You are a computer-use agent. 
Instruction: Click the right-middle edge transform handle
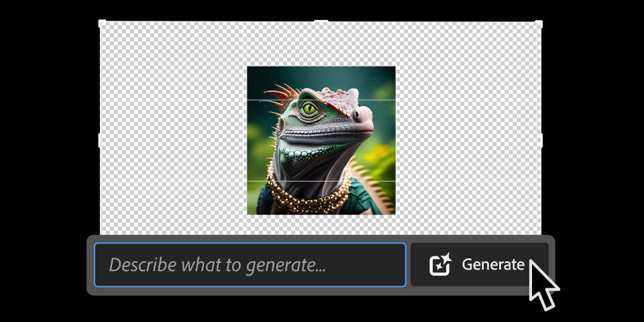click(x=539, y=140)
